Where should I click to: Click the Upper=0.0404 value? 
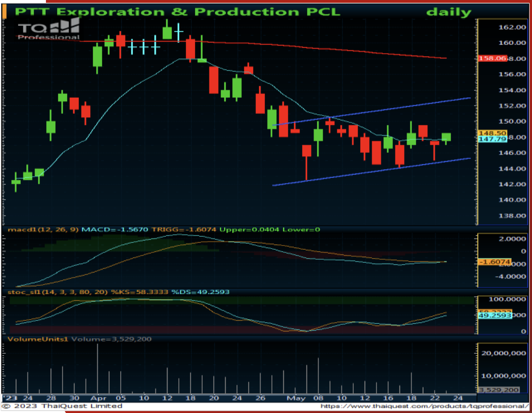(x=249, y=229)
